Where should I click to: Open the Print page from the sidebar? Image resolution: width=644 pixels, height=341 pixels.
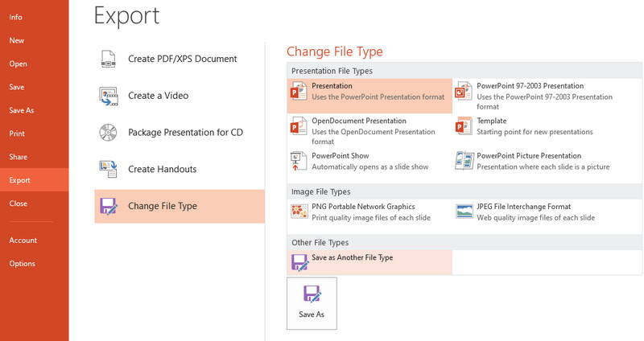point(17,134)
